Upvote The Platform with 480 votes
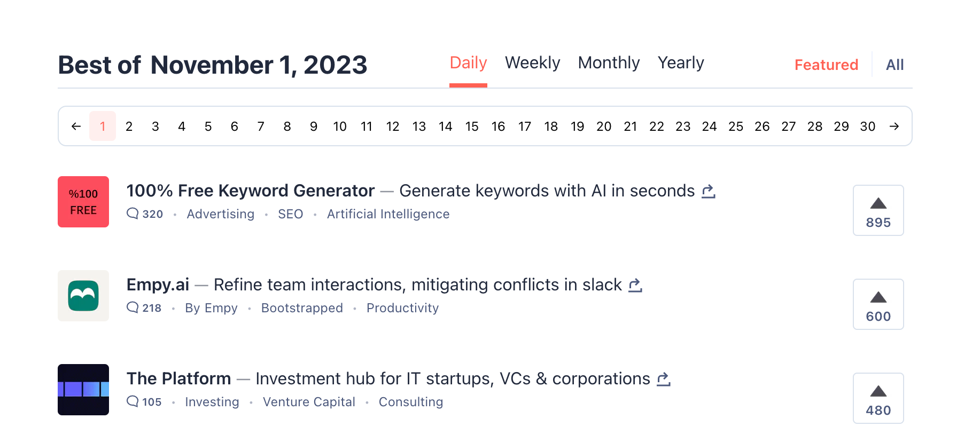980x442 pixels. (x=878, y=398)
